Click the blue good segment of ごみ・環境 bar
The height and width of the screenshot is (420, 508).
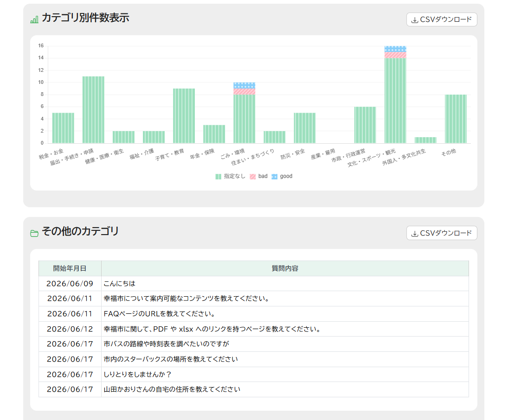pos(244,85)
